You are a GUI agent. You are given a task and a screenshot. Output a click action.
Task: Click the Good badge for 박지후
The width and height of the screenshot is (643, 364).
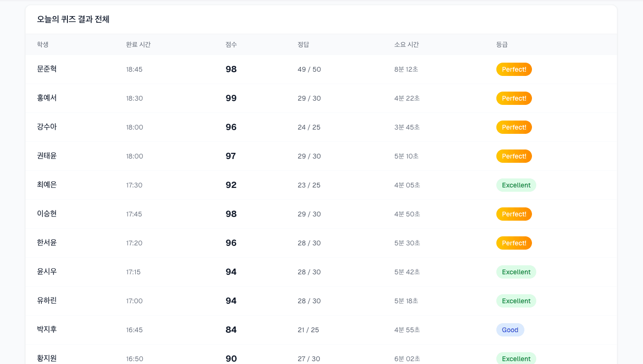click(x=510, y=330)
